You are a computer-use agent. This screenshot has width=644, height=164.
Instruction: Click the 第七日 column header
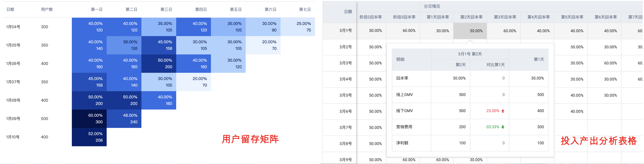(305, 9)
